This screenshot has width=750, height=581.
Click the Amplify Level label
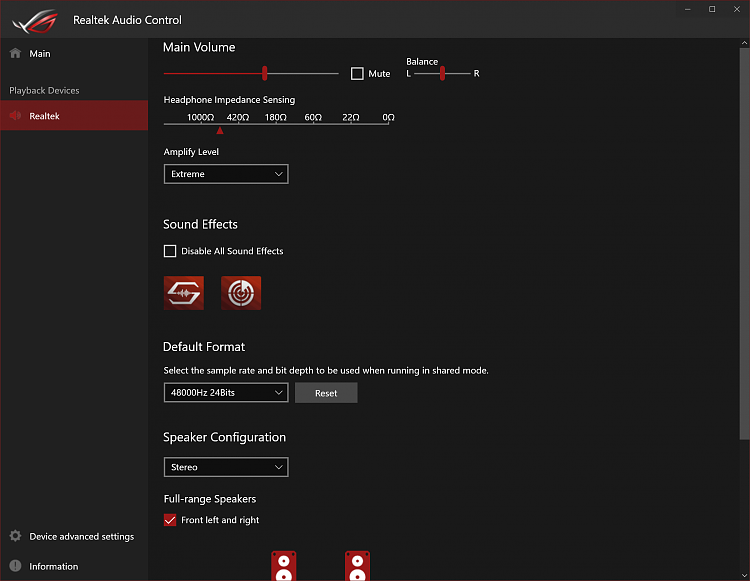point(191,152)
